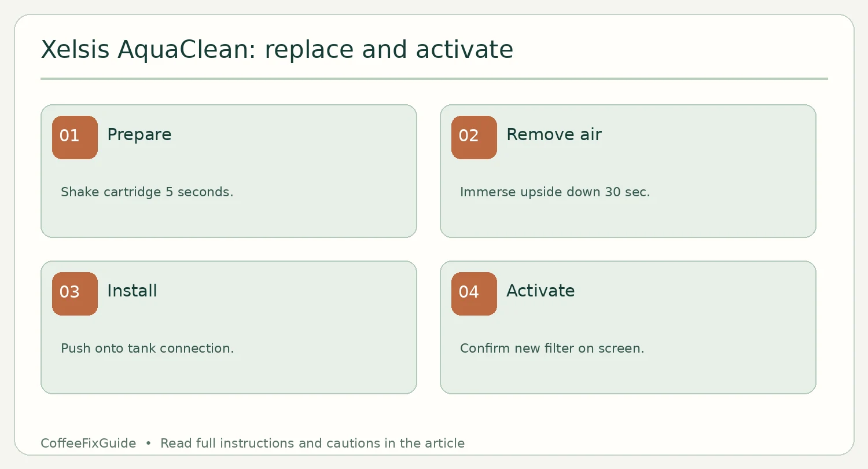Click the green divider line under title
The image size is (868, 469).
coord(434,79)
